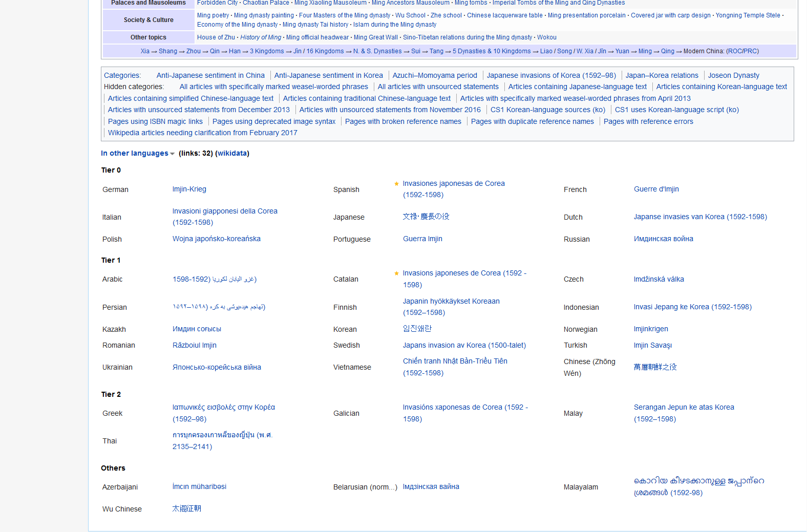
Task: Open the Qing dynasty timeline link
Action: point(668,51)
